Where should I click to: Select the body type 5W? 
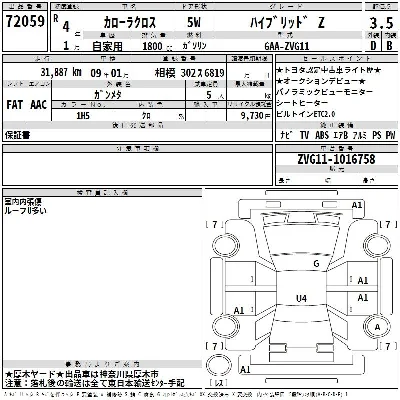coord(194,22)
